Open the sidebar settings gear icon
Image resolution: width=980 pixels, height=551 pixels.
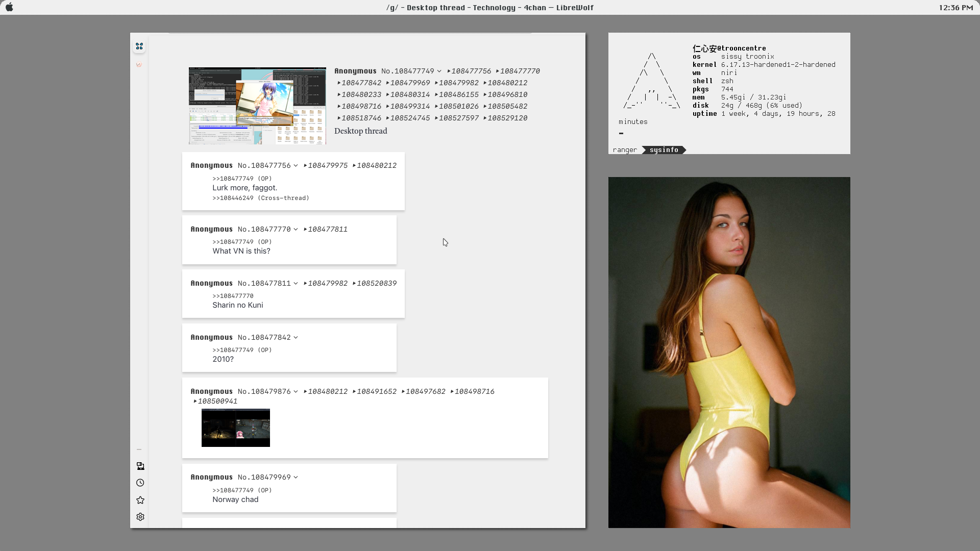[140, 517]
